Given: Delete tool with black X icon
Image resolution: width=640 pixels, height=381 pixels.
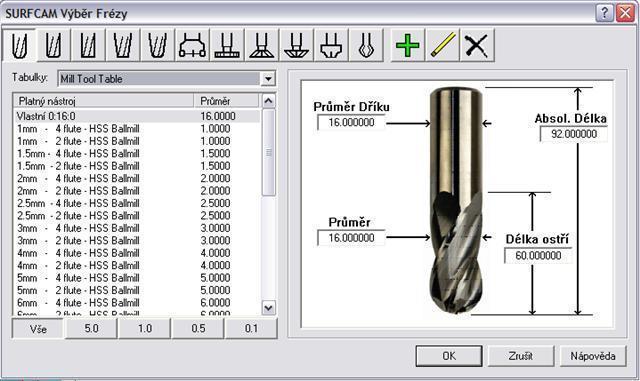Looking at the screenshot, I should (x=477, y=45).
